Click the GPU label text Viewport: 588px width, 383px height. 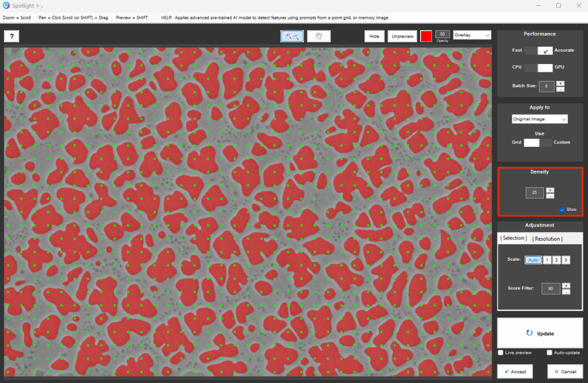pos(559,67)
